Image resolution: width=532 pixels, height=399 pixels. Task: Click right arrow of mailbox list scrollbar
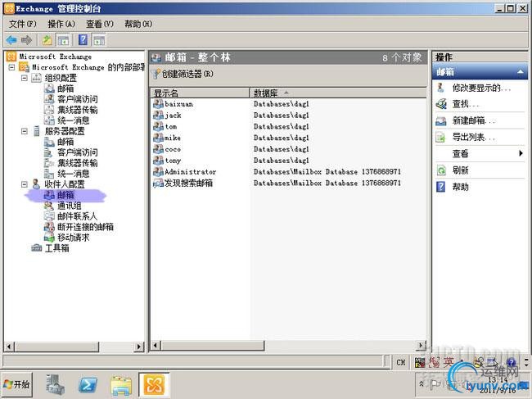pos(421,346)
